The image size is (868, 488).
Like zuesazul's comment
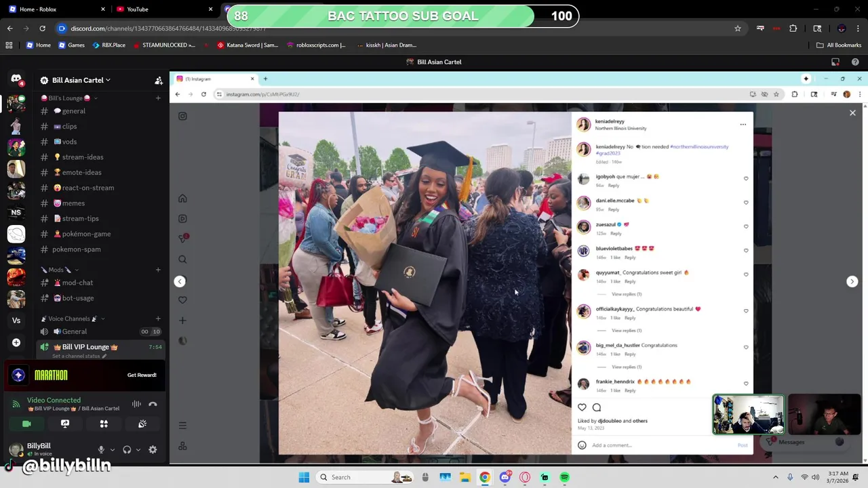coord(746,226)
